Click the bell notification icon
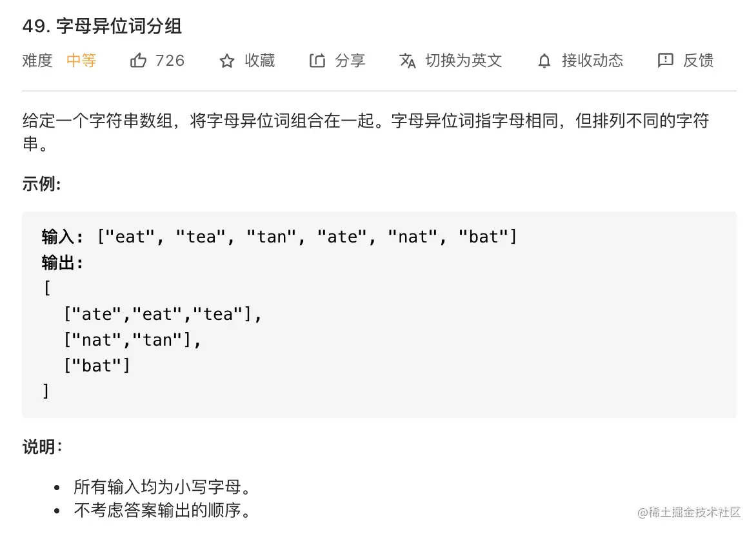Screen dimensions: 756x534 [x=544, y=61]
